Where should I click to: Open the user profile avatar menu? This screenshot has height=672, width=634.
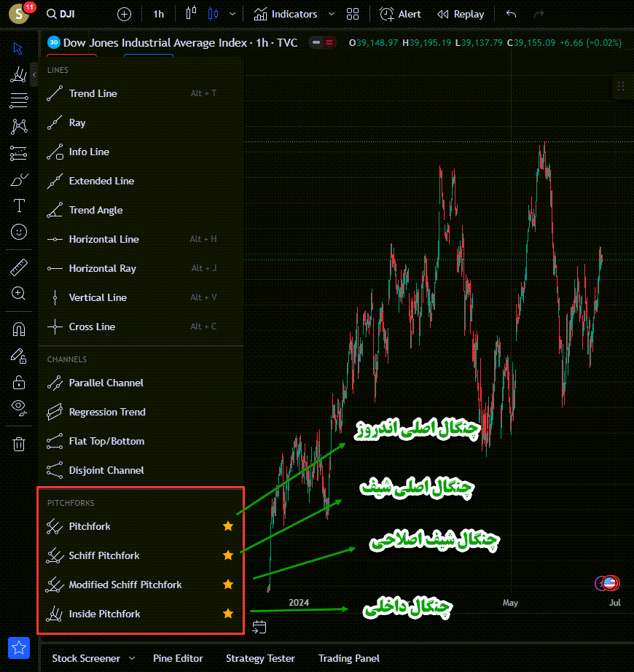(x=19, y=14)
